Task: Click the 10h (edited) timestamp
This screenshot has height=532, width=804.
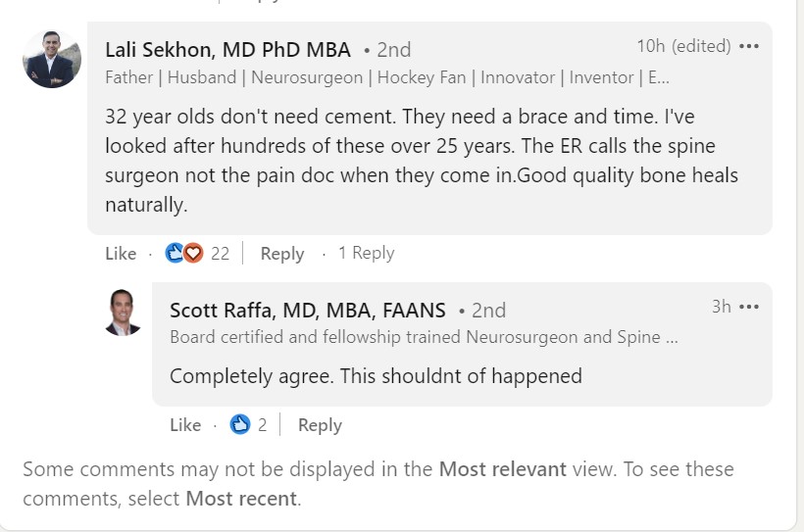Action: point(683,46)
